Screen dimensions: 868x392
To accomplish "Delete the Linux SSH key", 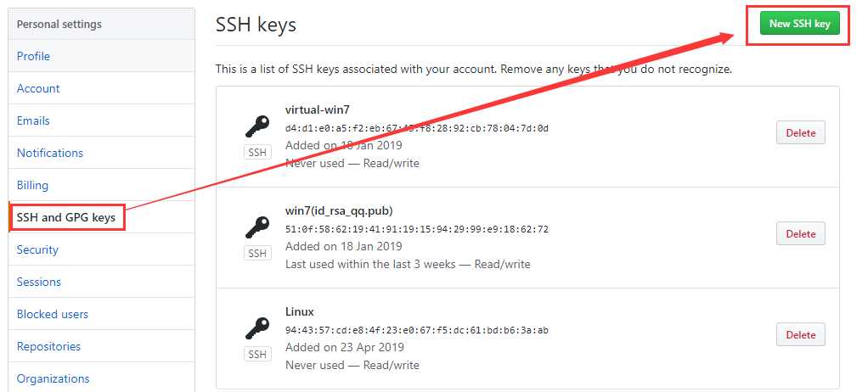I will click(x=800, y=334).
